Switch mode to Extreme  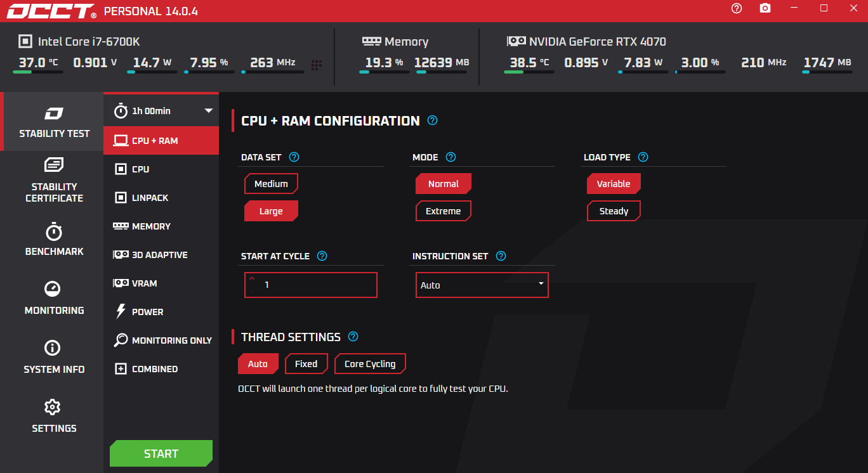click(x=443, y=211)
